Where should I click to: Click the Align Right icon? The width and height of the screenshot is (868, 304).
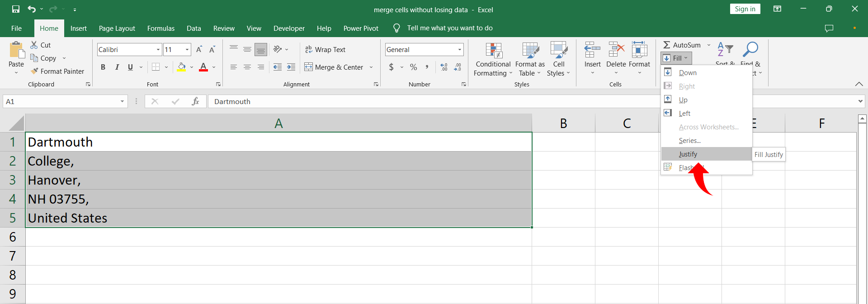coord(261,67)
